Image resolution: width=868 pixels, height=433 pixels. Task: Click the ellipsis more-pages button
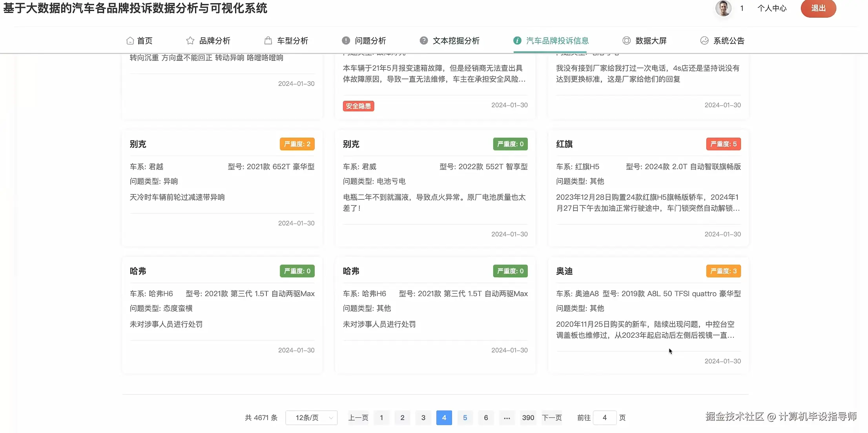(x=507, y=418)
